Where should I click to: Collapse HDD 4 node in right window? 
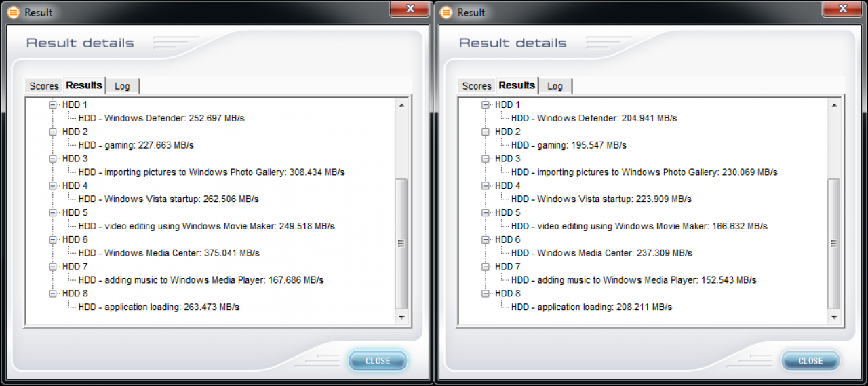tap(486, 186)
